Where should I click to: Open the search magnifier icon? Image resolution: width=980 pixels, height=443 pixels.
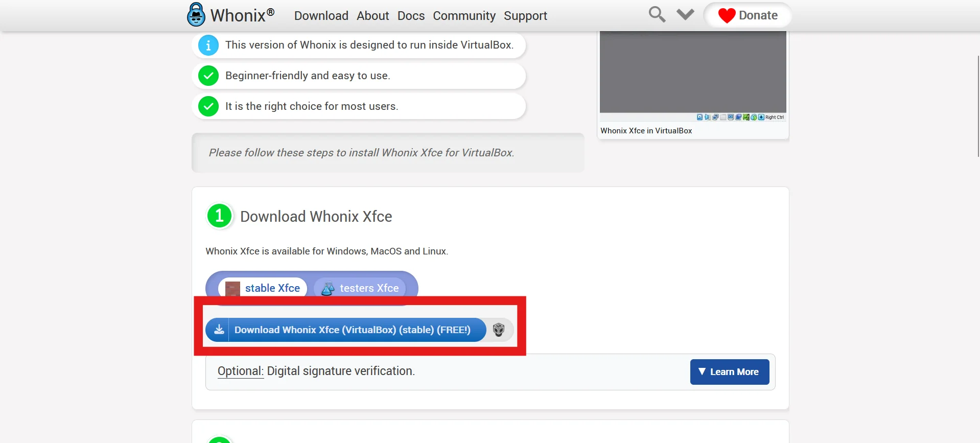[657, 14]
